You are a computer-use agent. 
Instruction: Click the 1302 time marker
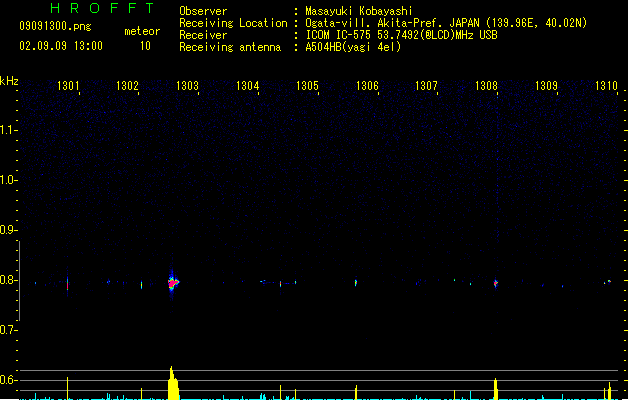(x=127, y=86)
